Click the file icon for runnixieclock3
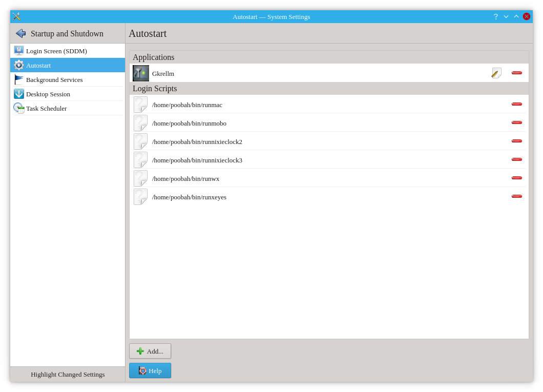 [x=140, y=160]
